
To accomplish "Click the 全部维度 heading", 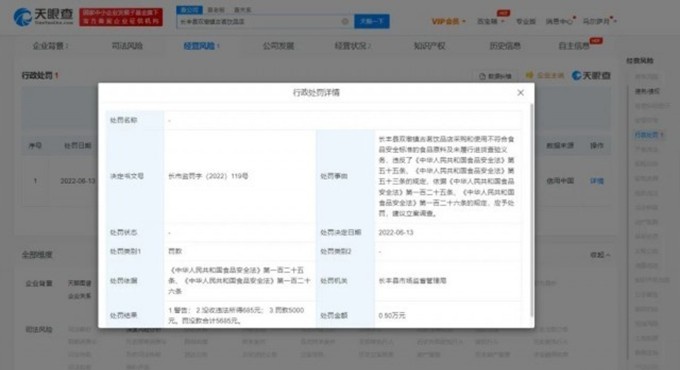I will pos(37,255).
